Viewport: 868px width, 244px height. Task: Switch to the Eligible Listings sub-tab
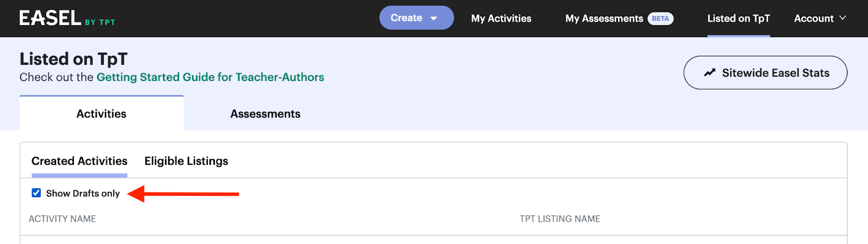[186, 161]
